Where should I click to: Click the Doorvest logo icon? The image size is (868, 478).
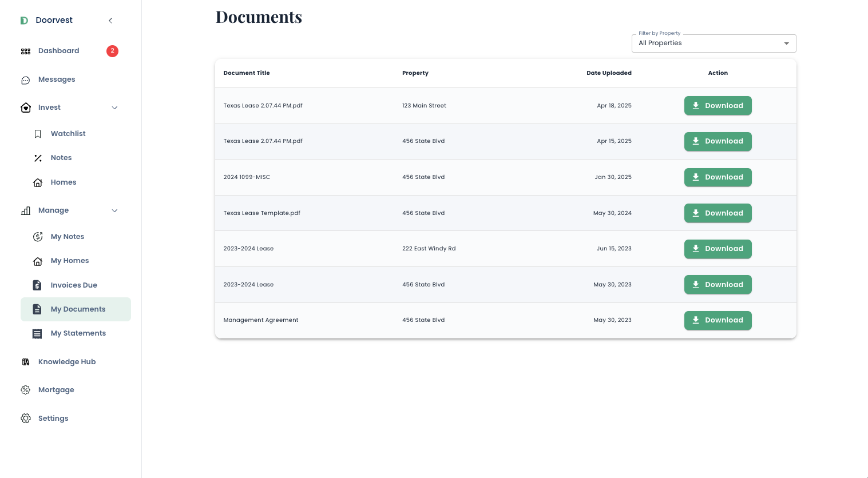tap(24, 20)
